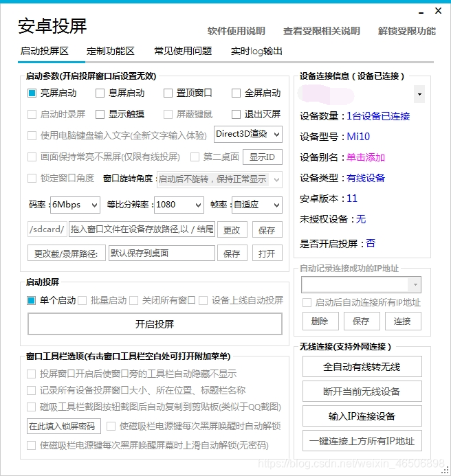The image size is (451, 476).
Task: Open the 窗口旋转角度 dropdown
Action: 219,179
